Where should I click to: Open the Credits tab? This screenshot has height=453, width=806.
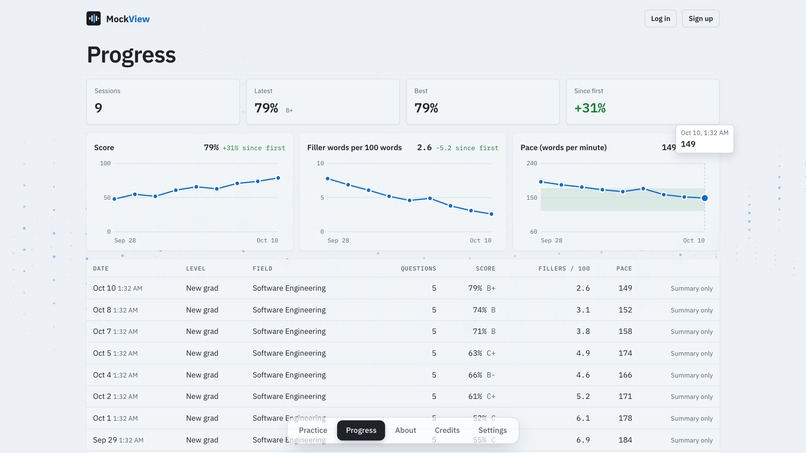(447, 430)
